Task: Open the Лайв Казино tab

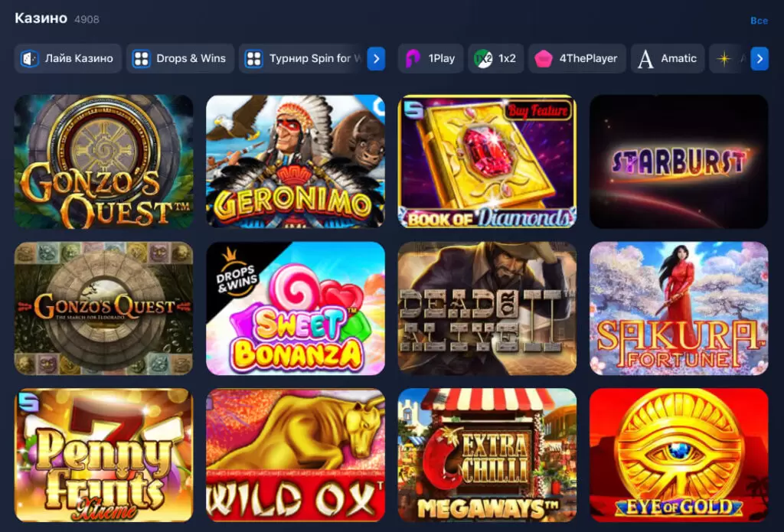Action: 78,58
